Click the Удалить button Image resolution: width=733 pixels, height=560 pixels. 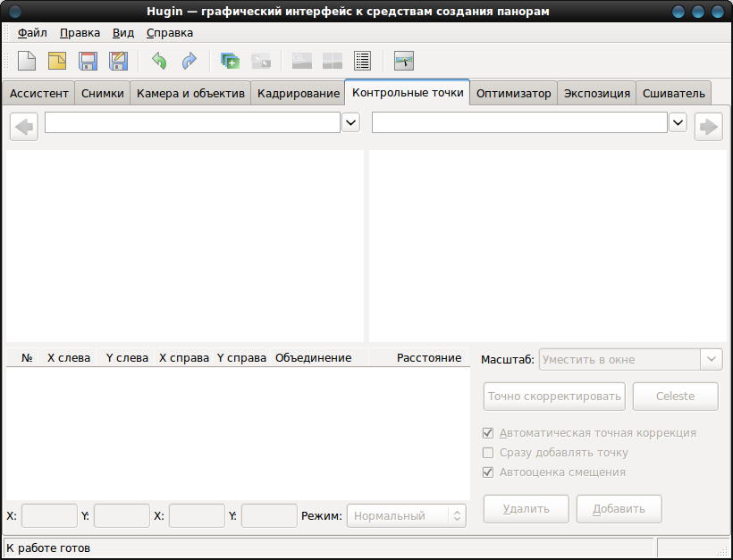coord(526,508)
